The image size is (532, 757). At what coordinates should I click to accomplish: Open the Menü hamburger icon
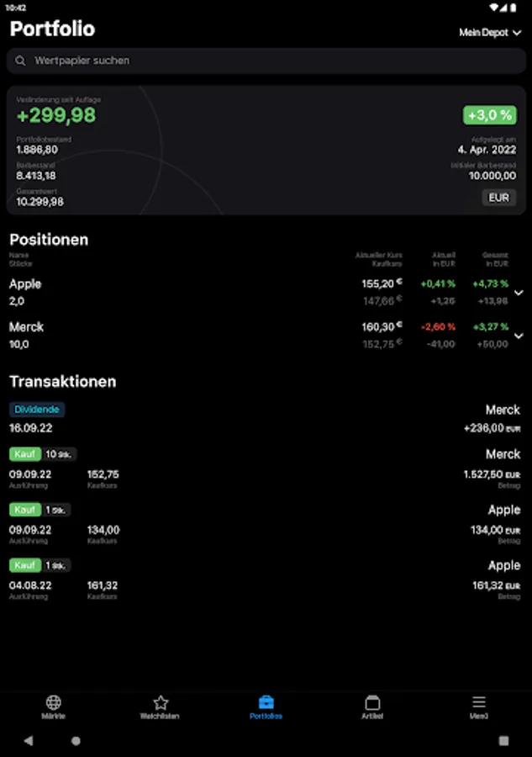pos(477,701)
